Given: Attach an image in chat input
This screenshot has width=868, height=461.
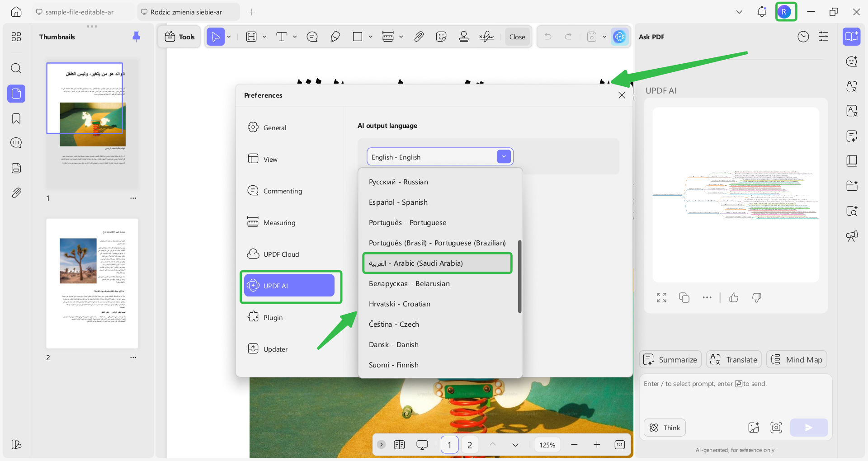Looking at the screenshot, I should click(754, 428).
